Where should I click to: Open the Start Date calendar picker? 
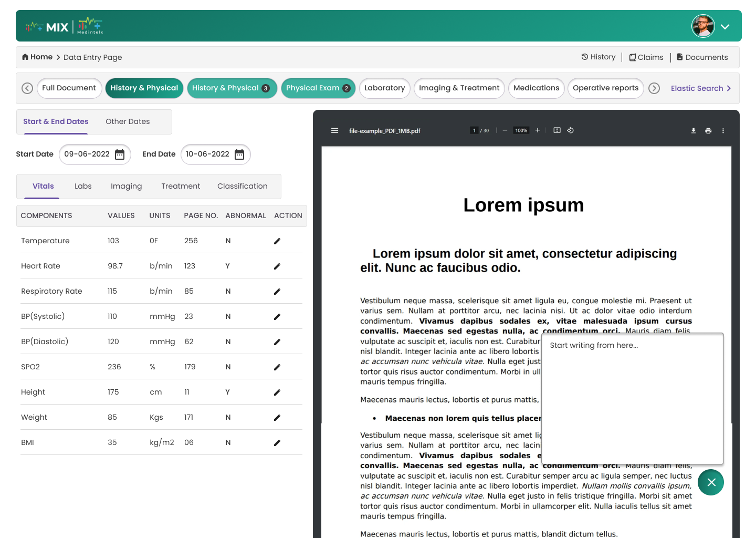120,154
